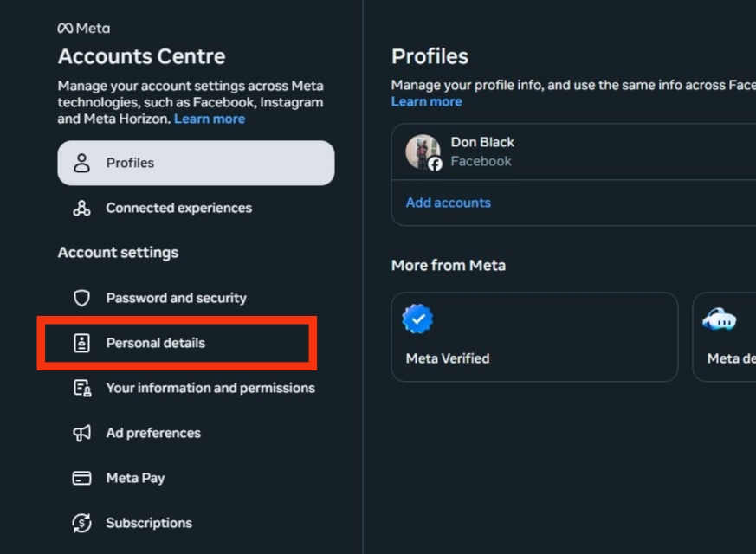Click the Personal details ID card icon
Screen dimensions: 756x554
coord(81,343)
